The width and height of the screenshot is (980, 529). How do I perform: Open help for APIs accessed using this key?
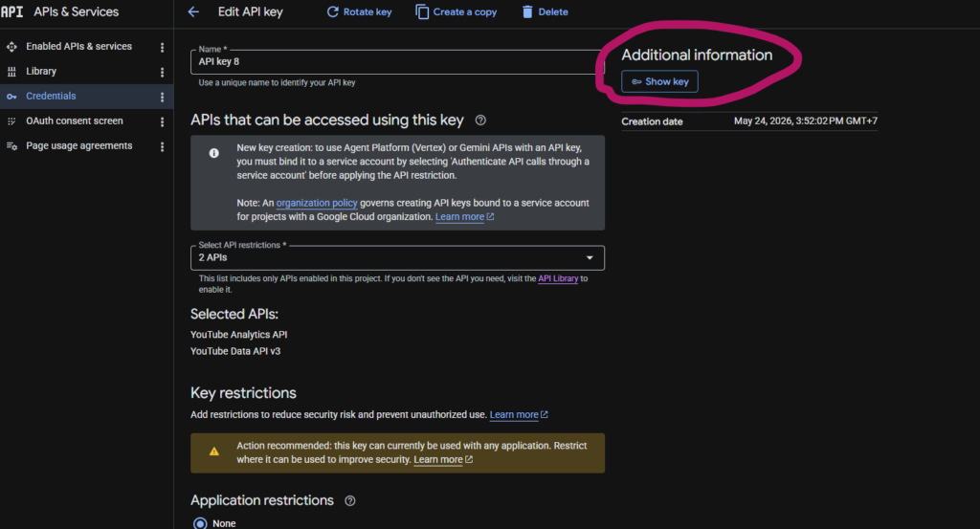tap(480, 120)
